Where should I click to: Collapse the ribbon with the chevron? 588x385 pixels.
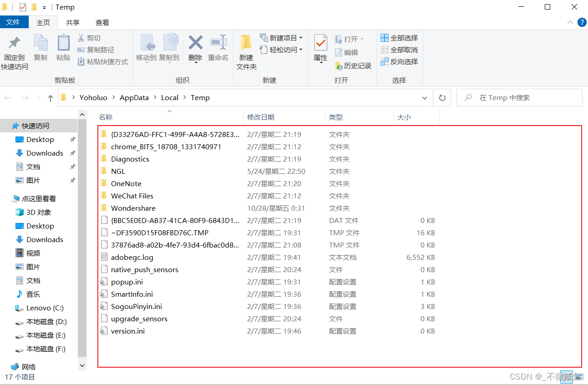[x=570, y=22]
